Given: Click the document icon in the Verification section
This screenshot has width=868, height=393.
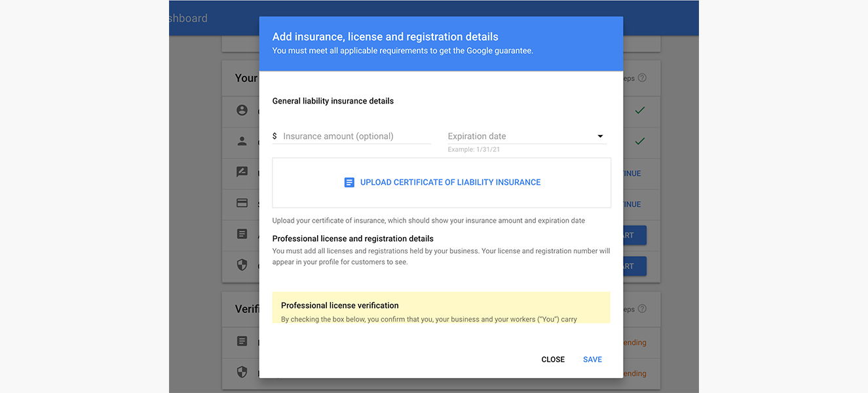Looking at the screenshot, I should point(242,341).
